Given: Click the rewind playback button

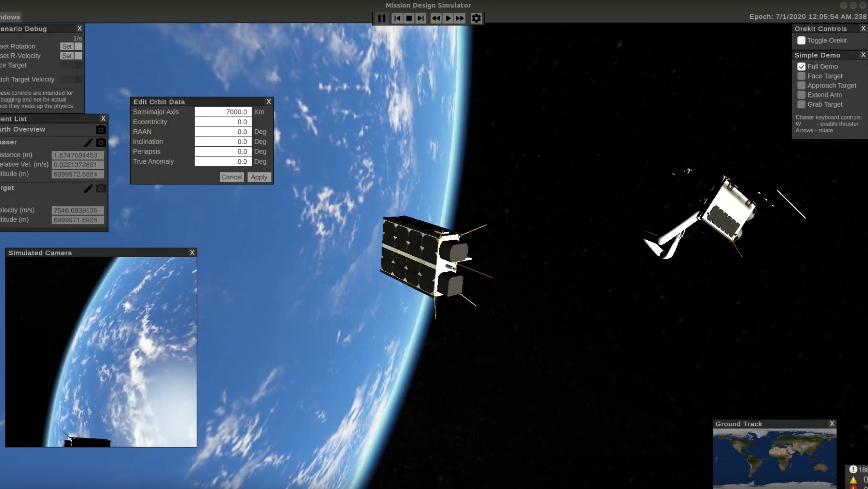Looking at the screenshot, I should tap(435, 18).
